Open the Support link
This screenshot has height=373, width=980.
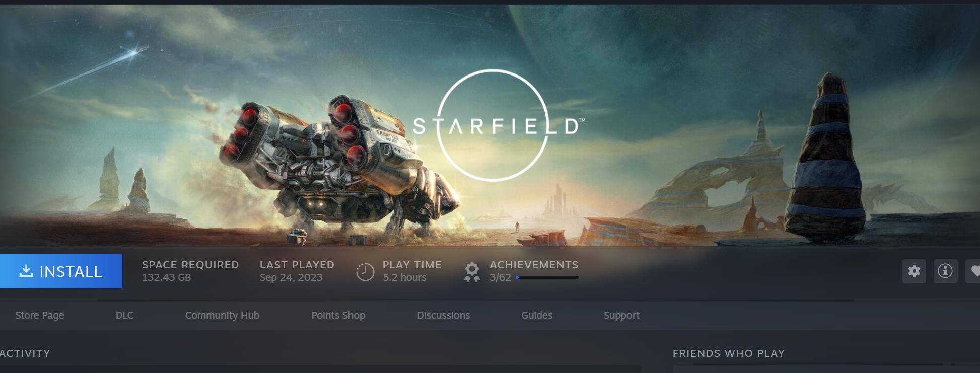(621, 315)
